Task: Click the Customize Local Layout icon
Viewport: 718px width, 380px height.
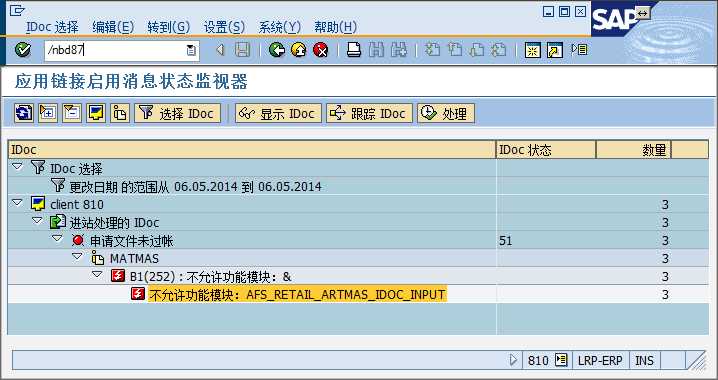Action: point(579,49)
